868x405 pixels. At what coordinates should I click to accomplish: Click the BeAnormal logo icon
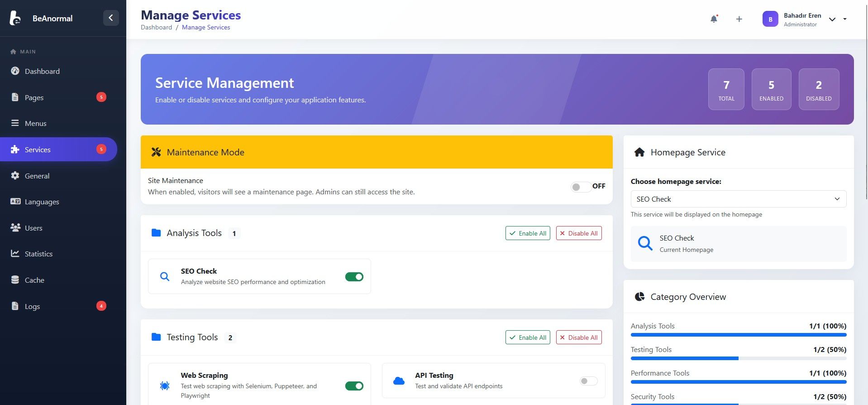click(x=15, y=18)
